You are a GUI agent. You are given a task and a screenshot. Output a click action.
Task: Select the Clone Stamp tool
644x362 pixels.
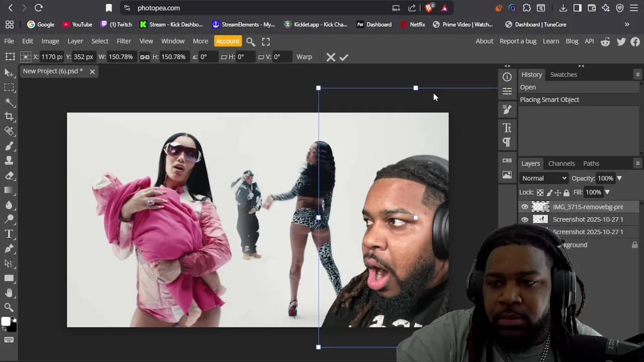9,161
